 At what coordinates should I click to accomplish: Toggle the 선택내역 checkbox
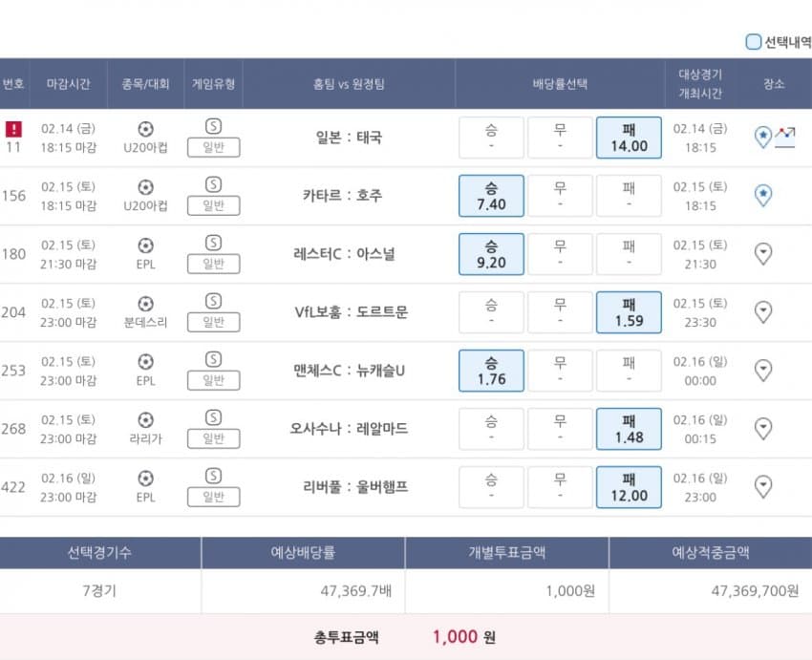753,42
